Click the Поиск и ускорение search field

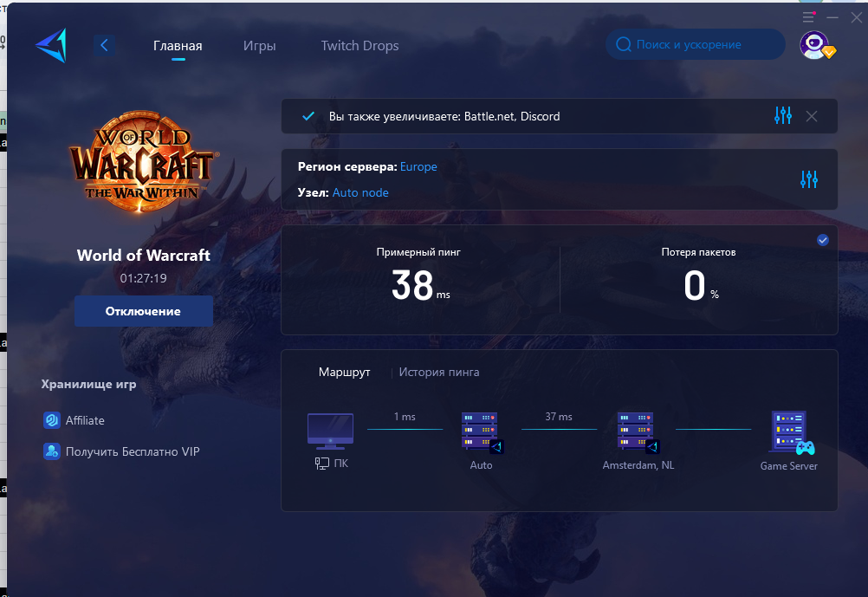tap(696, 44)
